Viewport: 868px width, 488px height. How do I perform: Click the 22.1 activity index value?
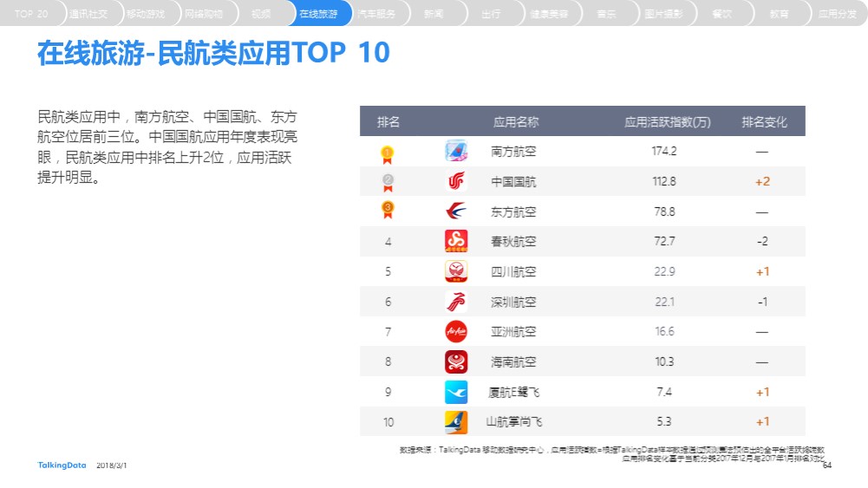pos(664,302)
